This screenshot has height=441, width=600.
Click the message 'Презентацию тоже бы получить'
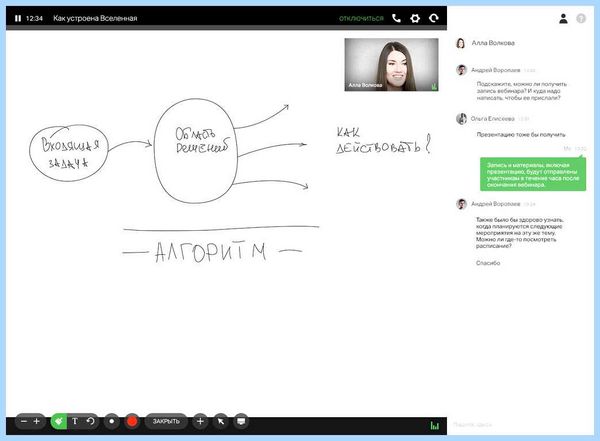click(x=521, y=135)
